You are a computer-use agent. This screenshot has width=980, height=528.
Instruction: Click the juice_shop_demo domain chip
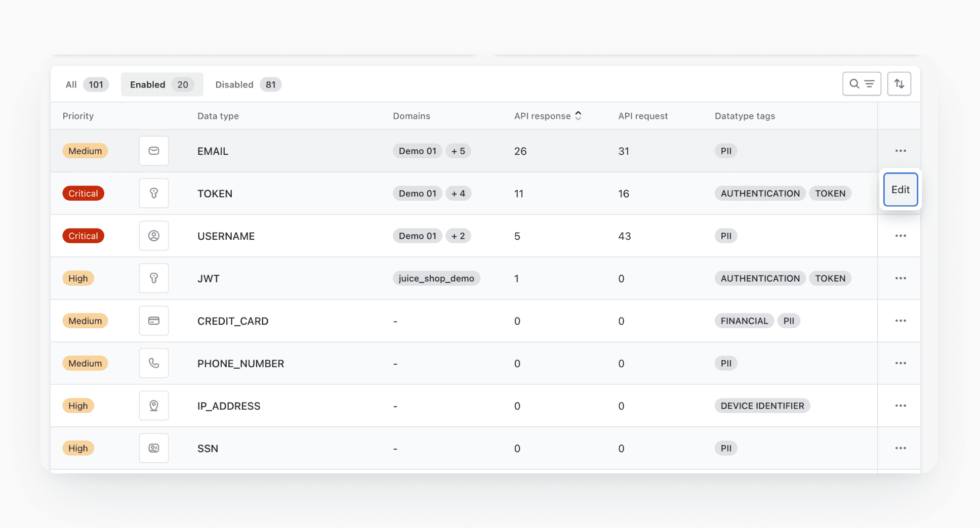(436, 278)
